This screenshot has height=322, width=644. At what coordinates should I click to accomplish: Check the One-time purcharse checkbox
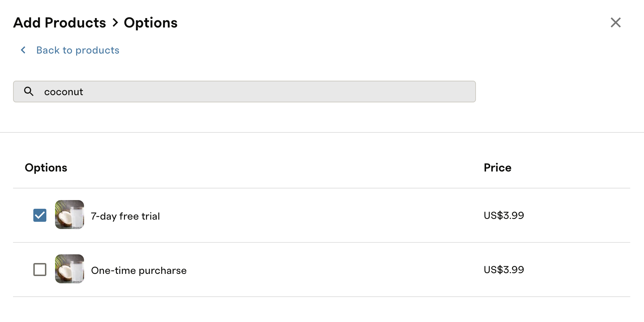click(x=40, y=270)
